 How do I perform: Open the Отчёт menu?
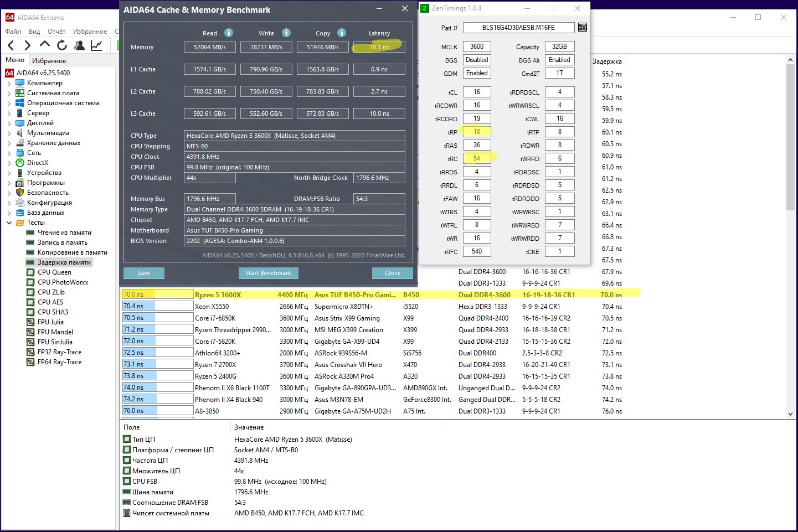[56, 32]
